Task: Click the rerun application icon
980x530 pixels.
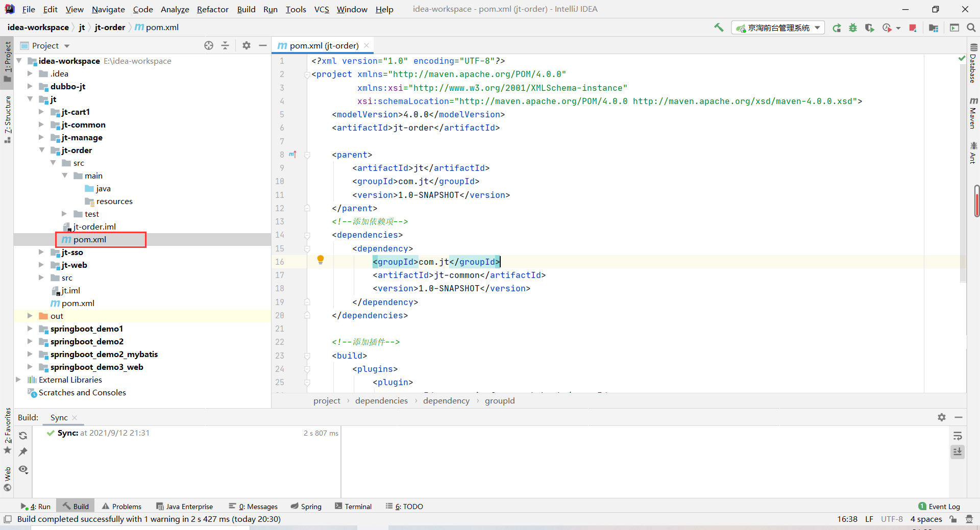Action: coord(837,28)
